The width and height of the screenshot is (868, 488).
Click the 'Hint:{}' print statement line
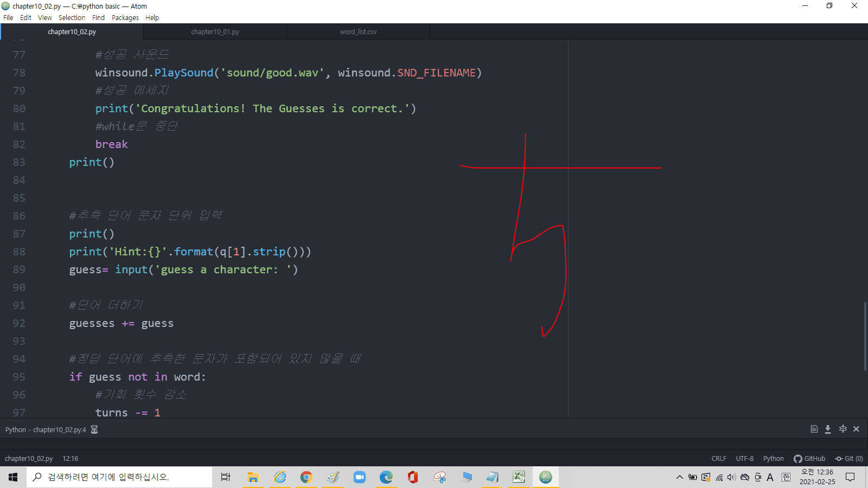point(190,252)
